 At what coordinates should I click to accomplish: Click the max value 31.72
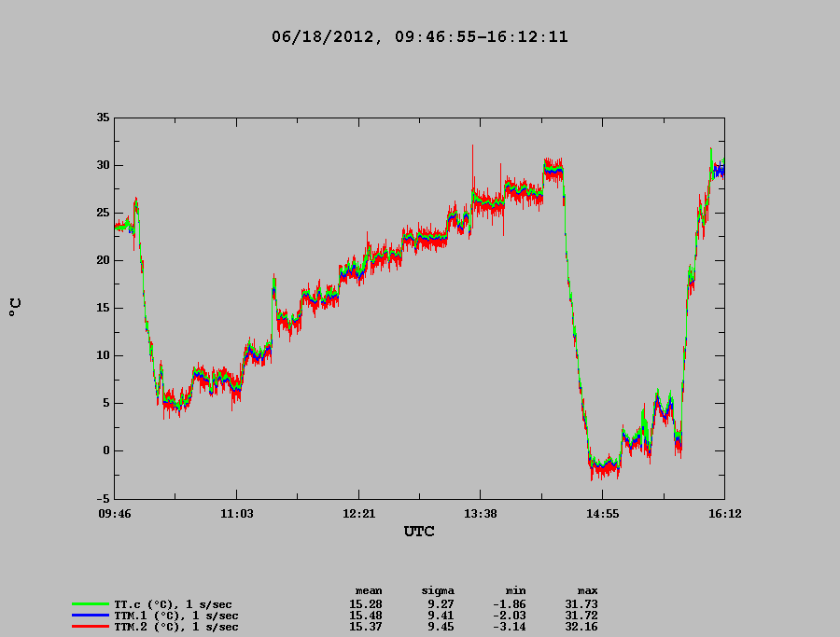581,616
